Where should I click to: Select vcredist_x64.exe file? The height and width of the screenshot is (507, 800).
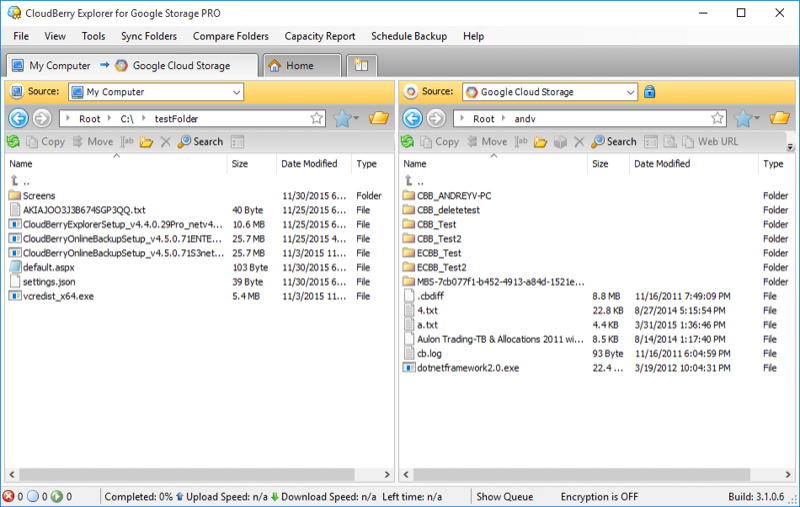[x=58, y=296]
